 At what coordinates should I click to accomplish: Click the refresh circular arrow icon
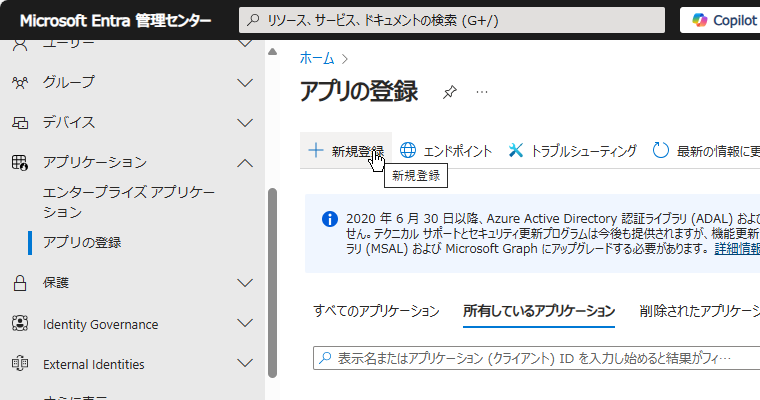point(660,150)
